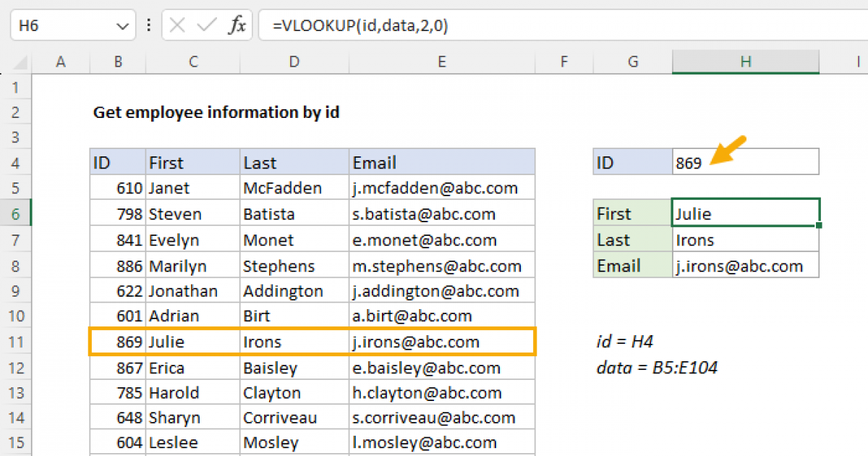Image resolution: width=868 pixels, height=456 pixels.
Task: Select all cells using the corner triangle button
Action: (22, 62)
